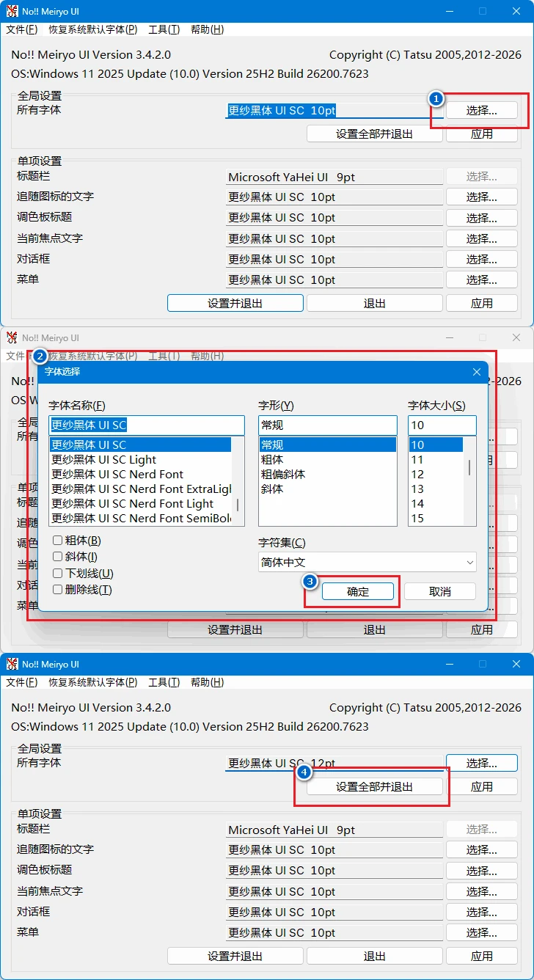Click 选择... for 追随图标的文字 in top window
The width and height of the screenshot is (534, 980).
tap(482, 197)
